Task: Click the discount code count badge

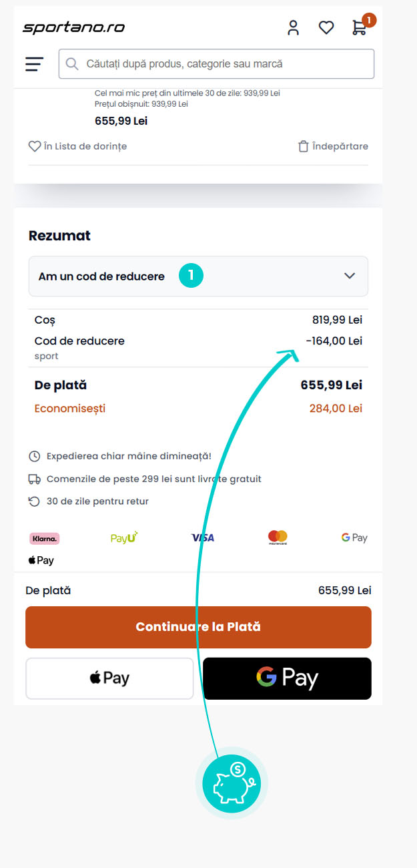Action: [191, 275]
